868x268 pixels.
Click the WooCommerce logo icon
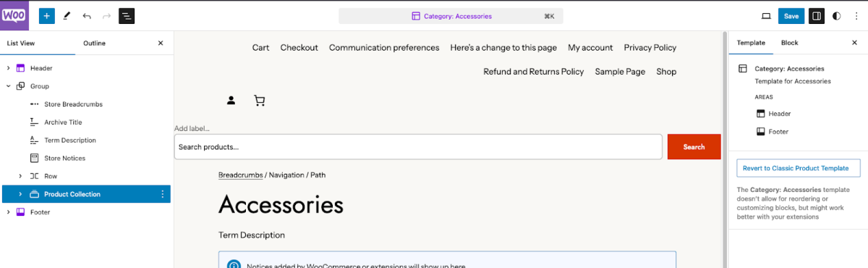pos(14,15)
